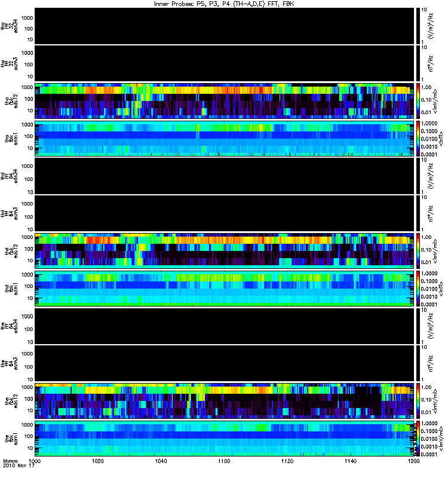Screen dimensions: 448x478
Task: Select the thd fbk edc12 spectrogram panel
Action: [225, 251]
